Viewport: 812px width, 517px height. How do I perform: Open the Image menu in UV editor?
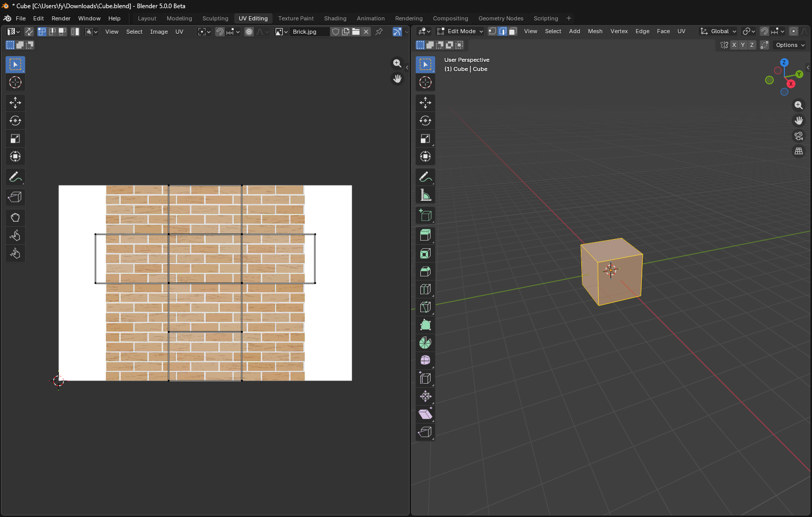tap(159, 32)
